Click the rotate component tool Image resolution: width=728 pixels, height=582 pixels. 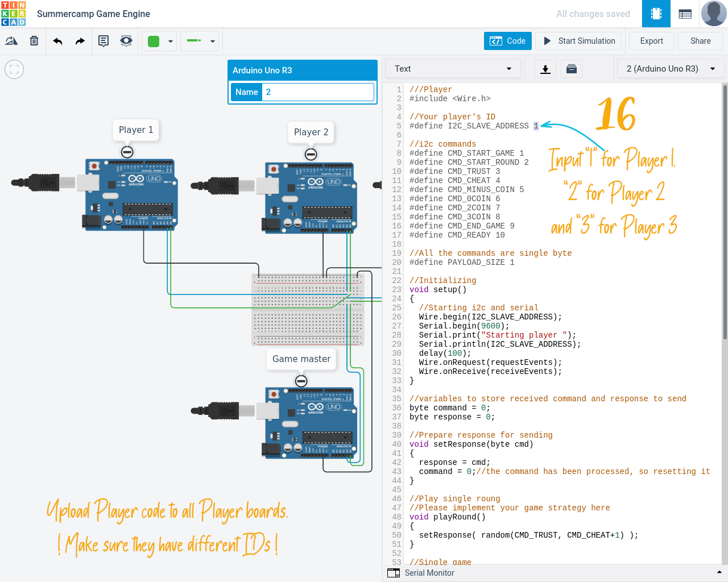coord(11,41)
